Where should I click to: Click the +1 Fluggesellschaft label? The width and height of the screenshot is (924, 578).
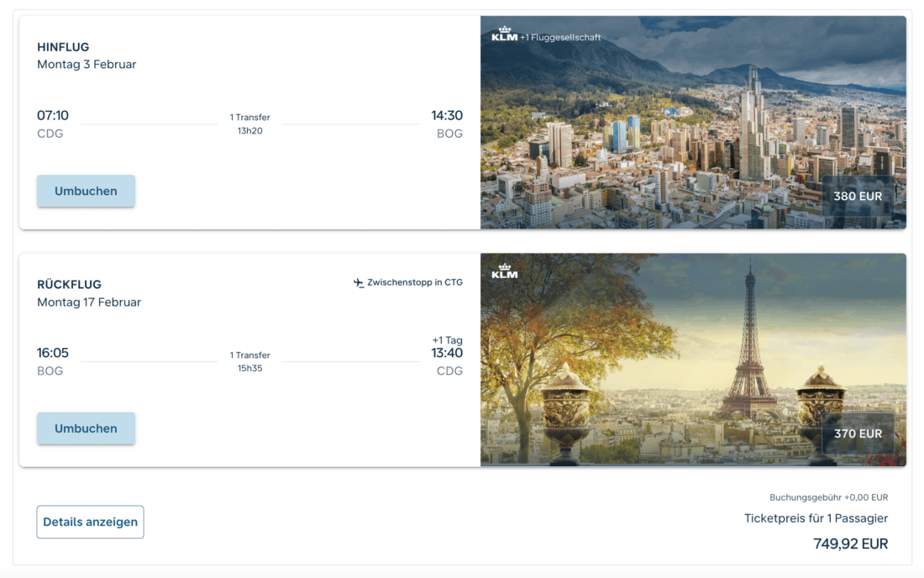coord(560,37)
